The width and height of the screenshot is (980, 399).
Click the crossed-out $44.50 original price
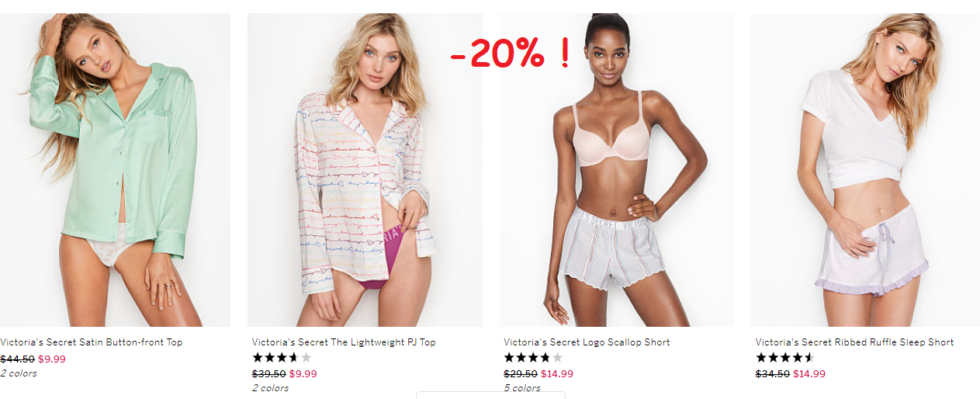click(17, 359)
